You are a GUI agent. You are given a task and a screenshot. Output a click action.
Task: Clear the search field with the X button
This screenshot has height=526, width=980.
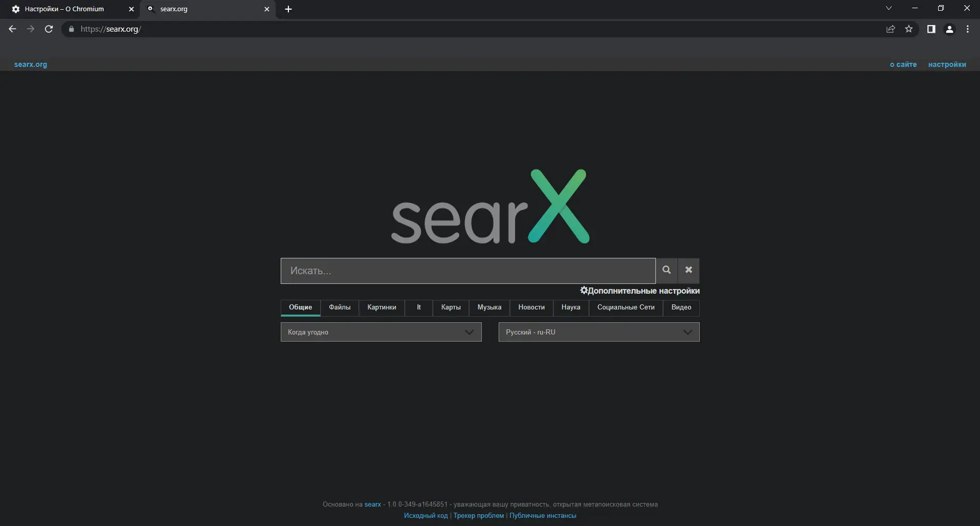click(x=689, y=270)
